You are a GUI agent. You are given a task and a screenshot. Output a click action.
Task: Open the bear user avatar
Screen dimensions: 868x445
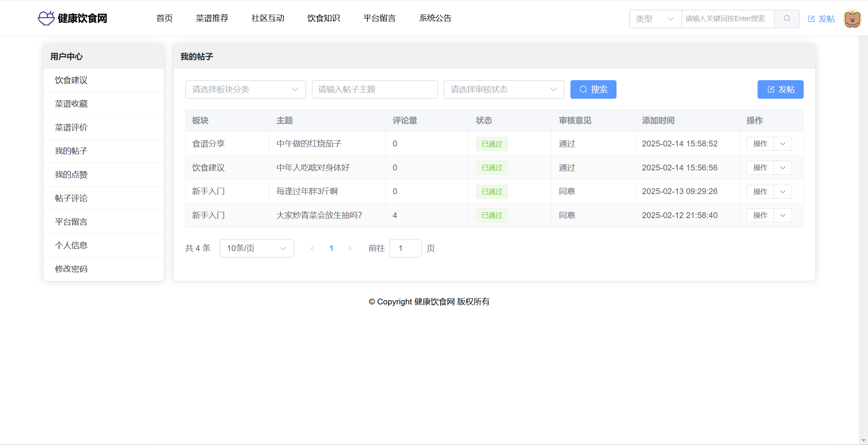tap(852, 19)
